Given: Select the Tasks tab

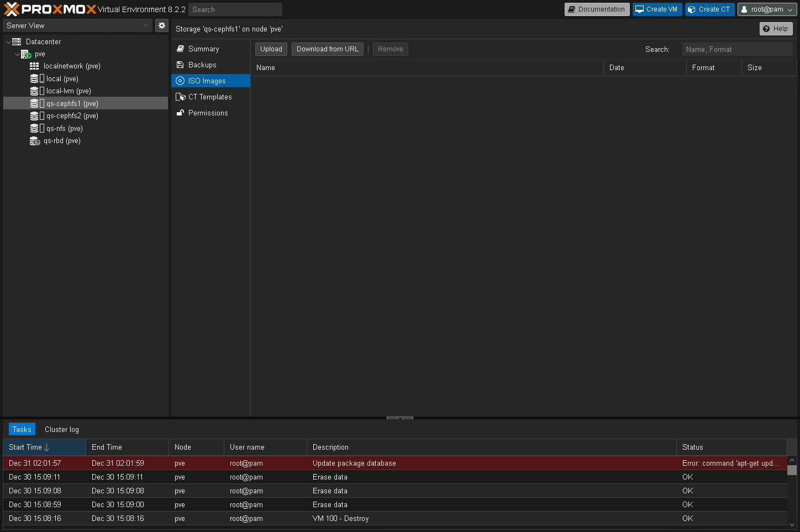Looking at the screenshot, I should pos(22,429).
